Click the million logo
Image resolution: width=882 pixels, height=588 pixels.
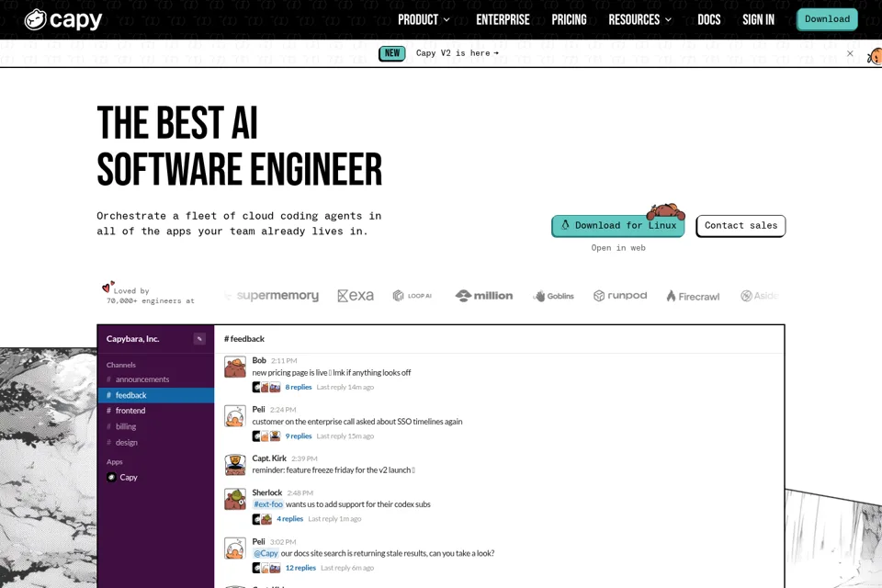[x=484, y=296]
